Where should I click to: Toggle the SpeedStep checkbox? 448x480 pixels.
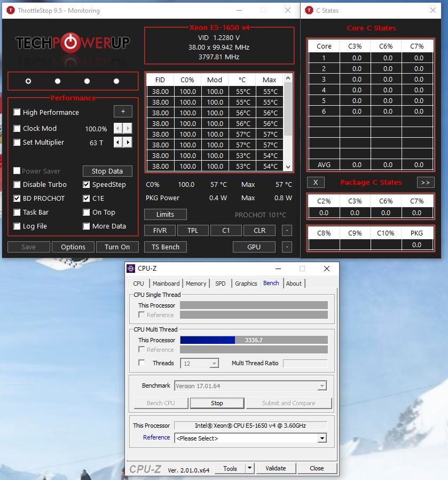point(87,184)
